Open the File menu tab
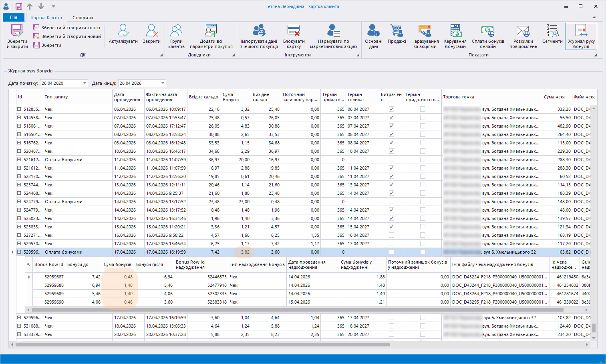 coord(14,17)
